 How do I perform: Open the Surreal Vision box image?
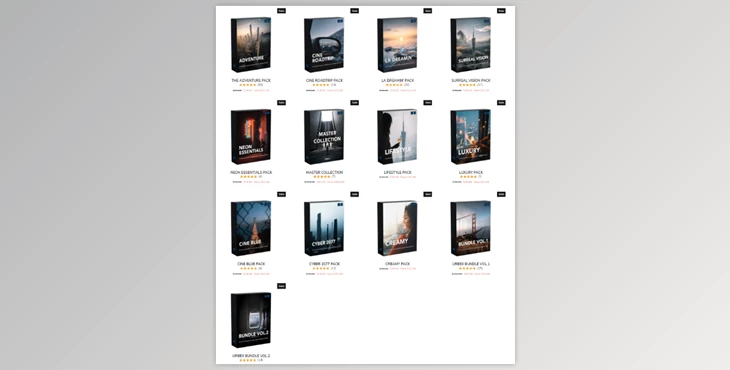[471, 45]
